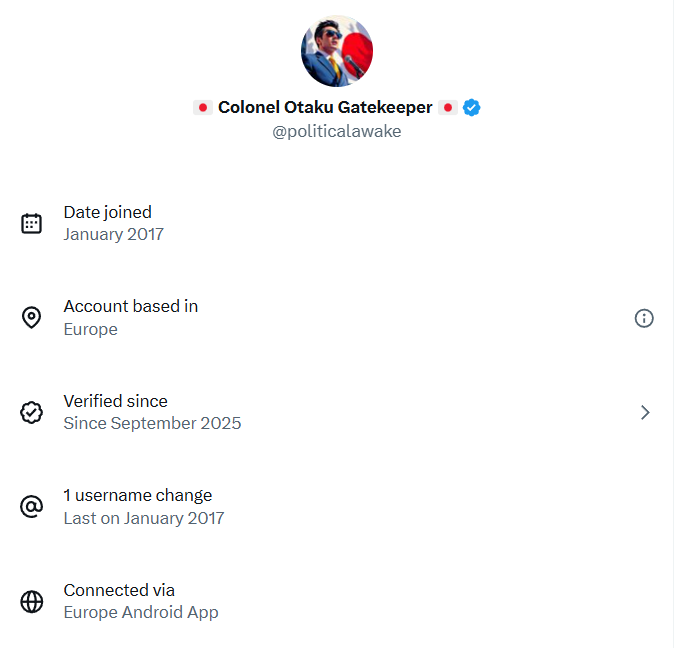
Task: Click the blue verified checkmark badge
Action: tap(472, 107)
